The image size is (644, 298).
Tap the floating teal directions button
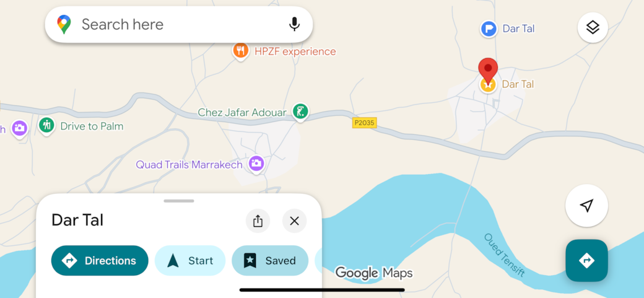(x=586, y=261)
